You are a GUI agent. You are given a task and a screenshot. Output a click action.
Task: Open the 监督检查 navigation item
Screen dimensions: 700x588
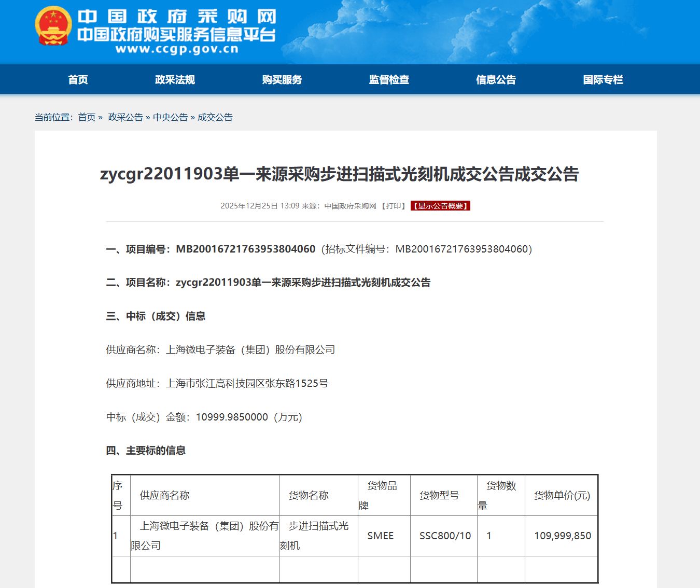click(x=389, y=79)
